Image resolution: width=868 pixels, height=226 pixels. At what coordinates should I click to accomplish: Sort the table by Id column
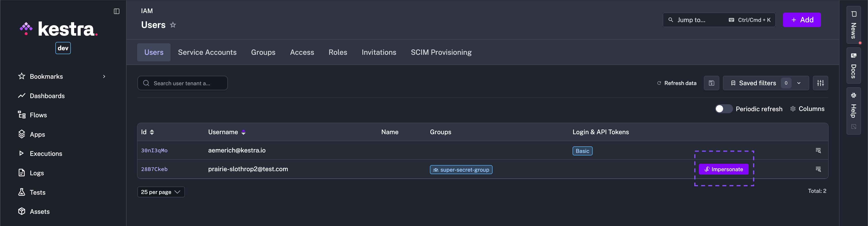point(152,132)
